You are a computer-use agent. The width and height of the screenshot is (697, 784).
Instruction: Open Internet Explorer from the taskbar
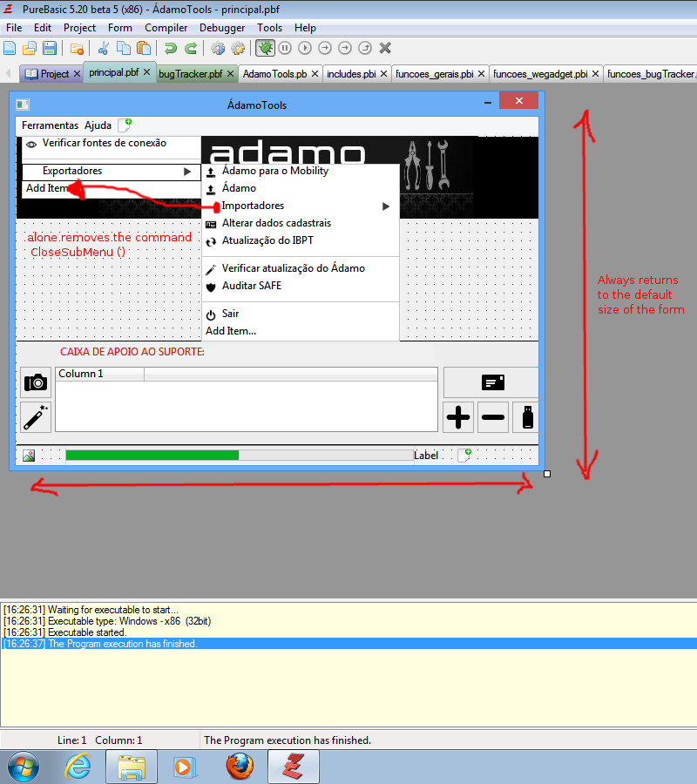(78, 767)
